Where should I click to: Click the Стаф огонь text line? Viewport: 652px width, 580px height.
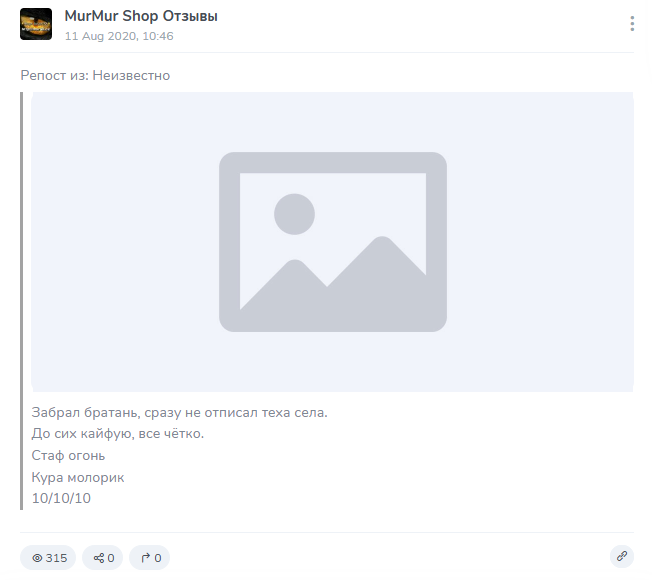pyautogui.click(x=68, y=456)
